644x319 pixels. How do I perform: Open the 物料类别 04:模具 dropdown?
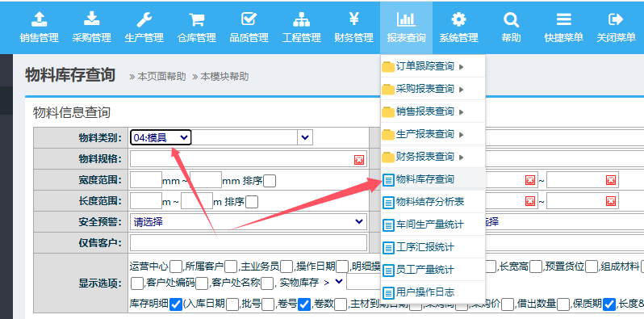click(161, 137)
